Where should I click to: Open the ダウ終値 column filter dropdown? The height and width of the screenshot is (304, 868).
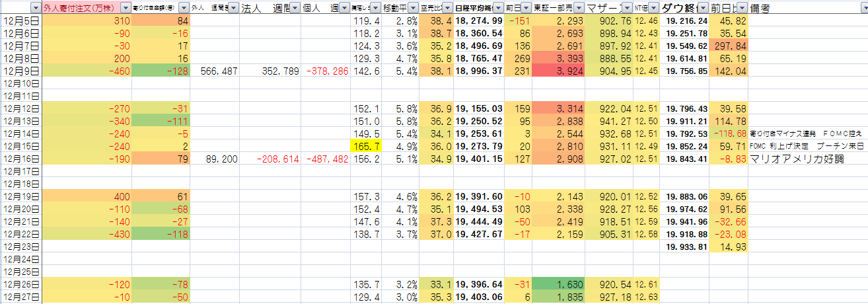(703, 9)
